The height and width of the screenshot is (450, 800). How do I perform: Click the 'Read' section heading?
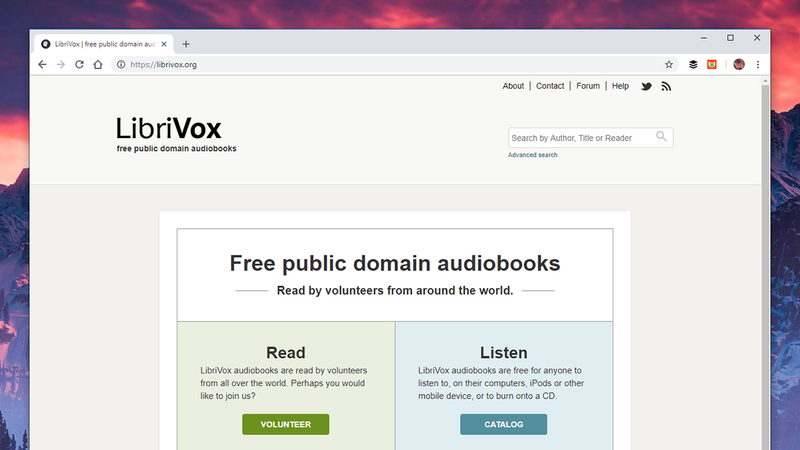[x=286, y=353]
